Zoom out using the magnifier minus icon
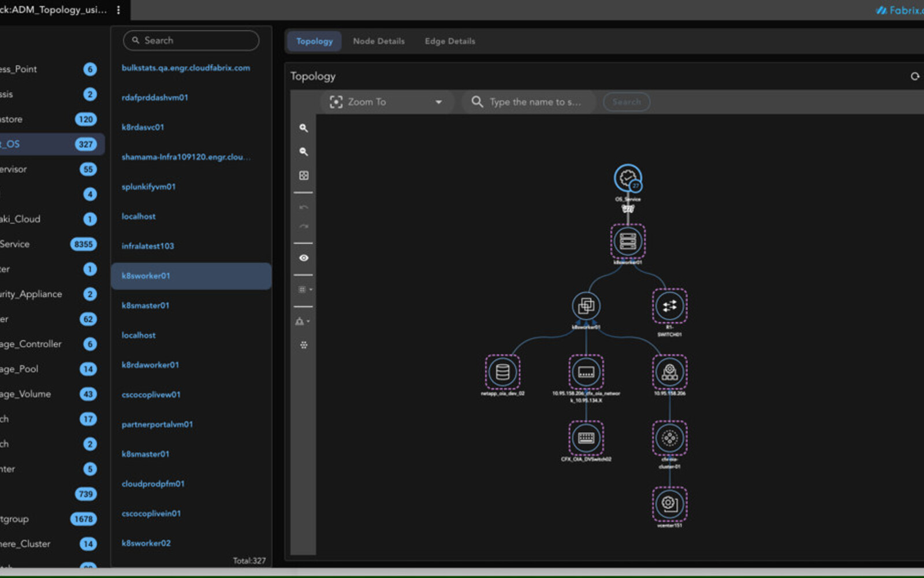 point(303,152)
